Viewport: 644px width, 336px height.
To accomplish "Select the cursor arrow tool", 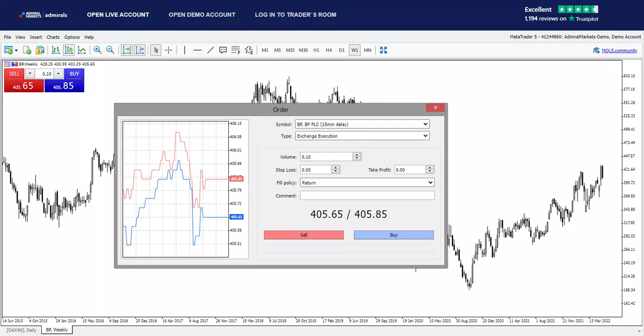I will (x=156, y=50).
